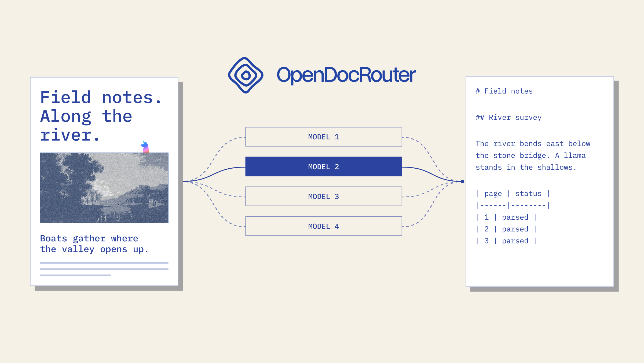The height and width of the screenshot is (363, 644).
Task: Click the "Field notes. Along the river." heading
Action: coord(101,116)
